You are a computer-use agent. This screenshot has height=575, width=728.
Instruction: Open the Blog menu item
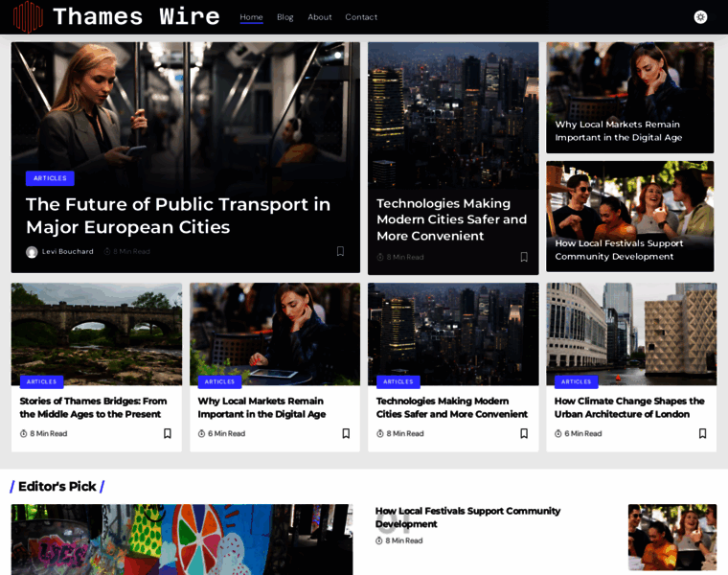(x=285, y=17)
